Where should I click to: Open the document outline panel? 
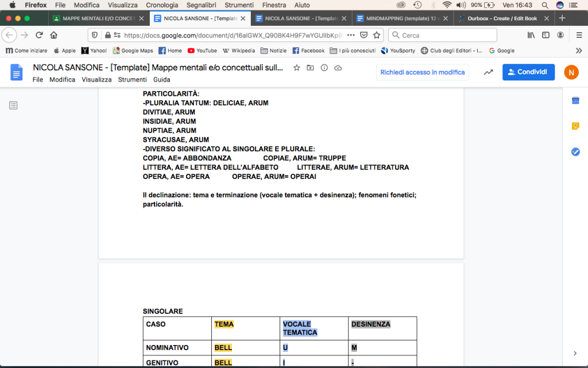[x=13, y=105]
